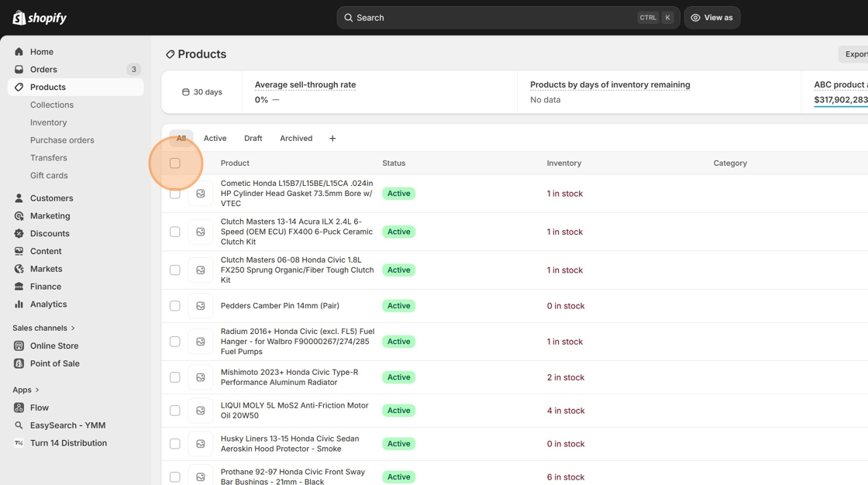This screenshot has height=485, width=868.
Task: Select Pedders Camber Pin checkbox
Action: 175,306
